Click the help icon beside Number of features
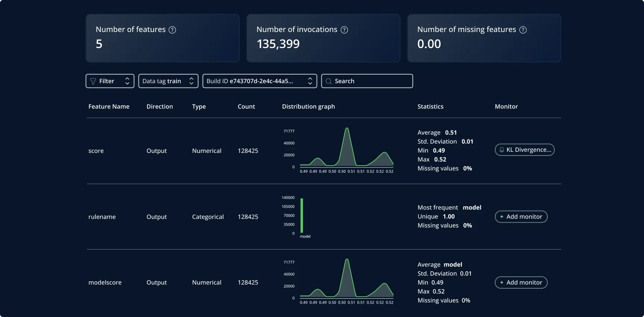644x317 pixels. pos(172,30)
